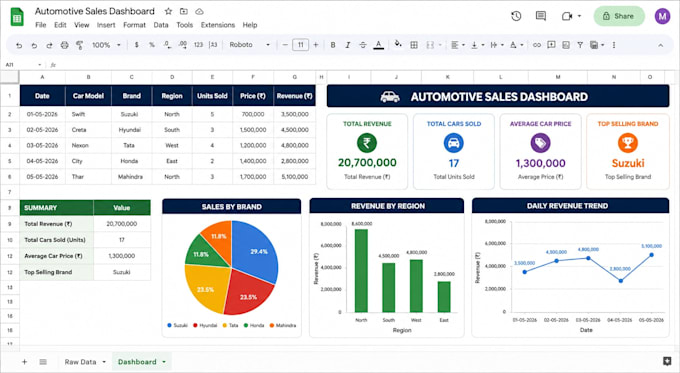Insert a chart from the toolbar
Screen dimensions: 680x373
(566, 45)
